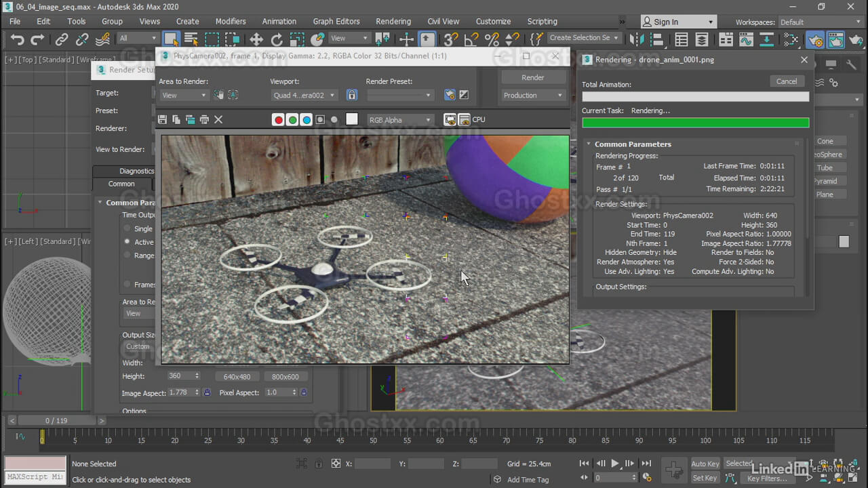Play the animation

pyautogui.click(x=615, y=464)
